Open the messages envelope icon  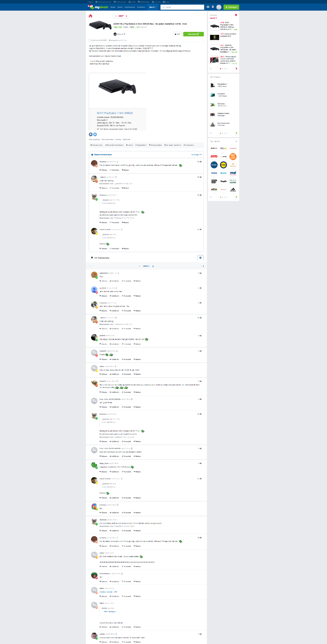click(x=208, y=7)
